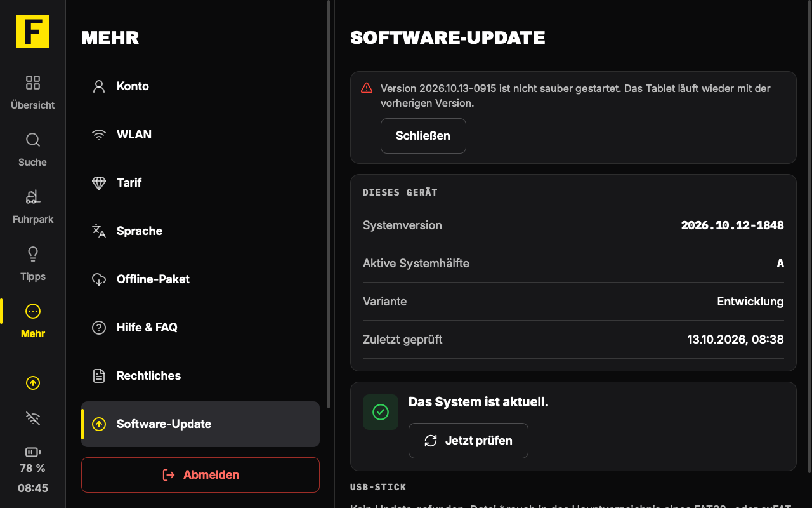
Task: Click the Mehr panel scrollbar
Action: [x=328, y=204]
